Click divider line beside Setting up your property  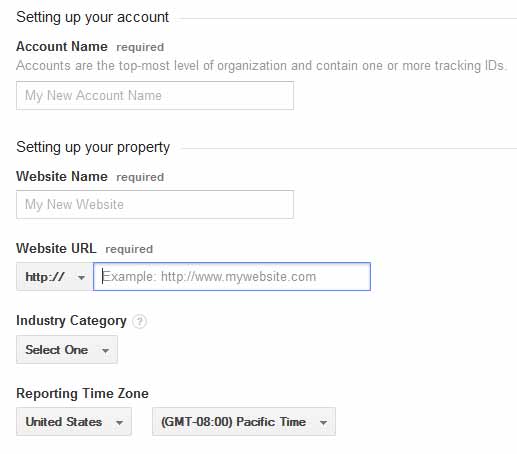349,148
